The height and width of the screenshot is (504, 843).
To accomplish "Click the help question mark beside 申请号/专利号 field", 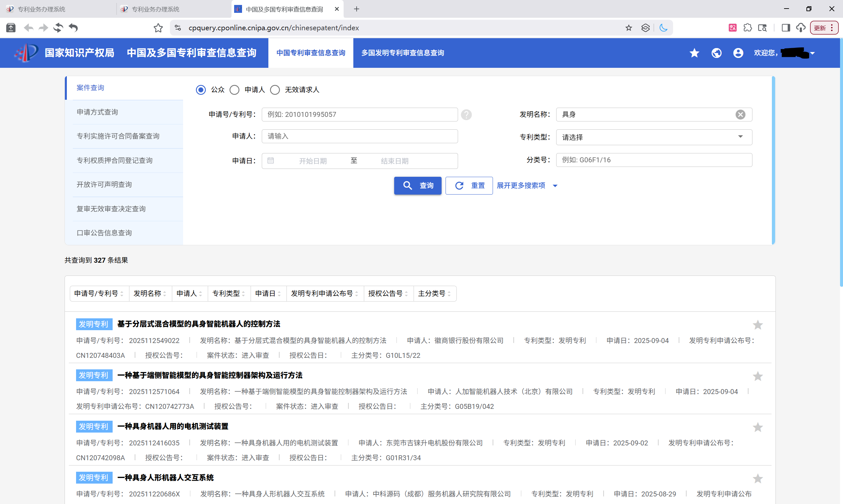I will tap(466, 115).
